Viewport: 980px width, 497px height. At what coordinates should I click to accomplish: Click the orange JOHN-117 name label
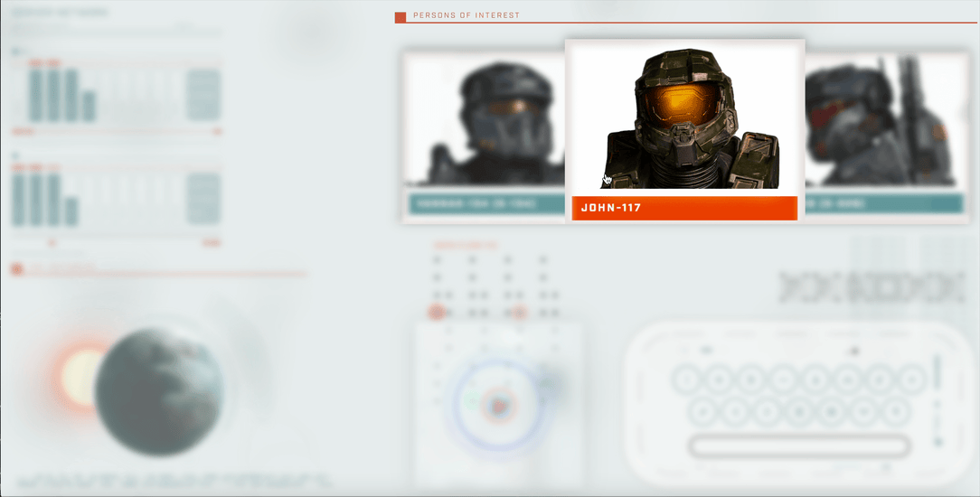pyautogui.click(x=684, y=208)
